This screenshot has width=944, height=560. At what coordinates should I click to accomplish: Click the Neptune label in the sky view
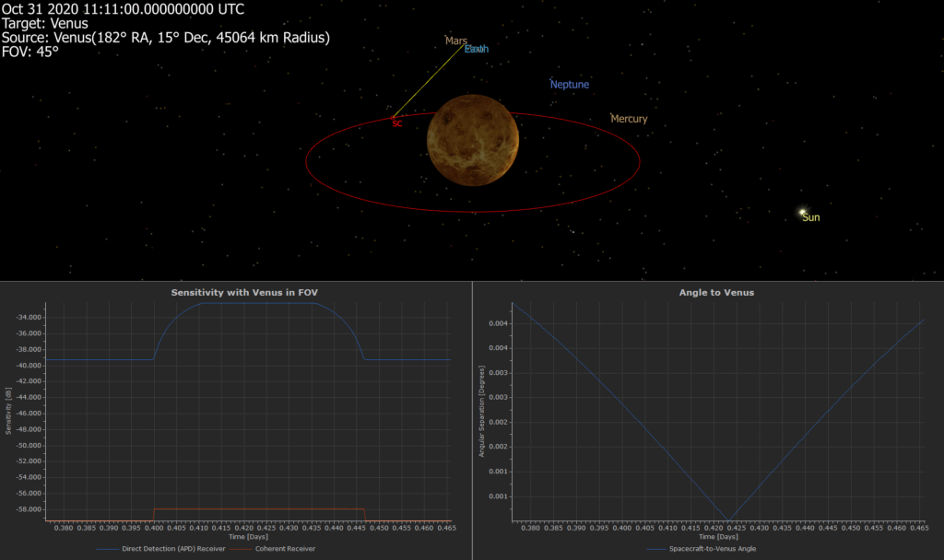pyautogui.click(x=569, y=85)
